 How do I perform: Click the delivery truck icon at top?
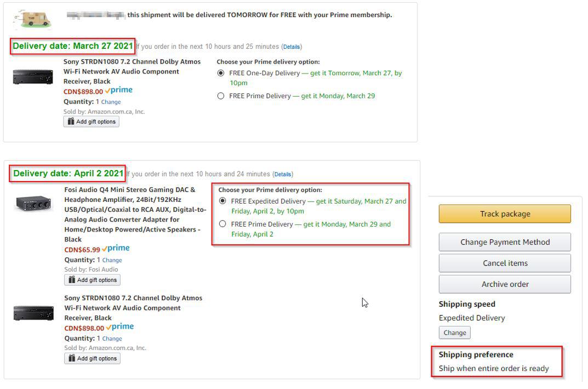[33, 18]
